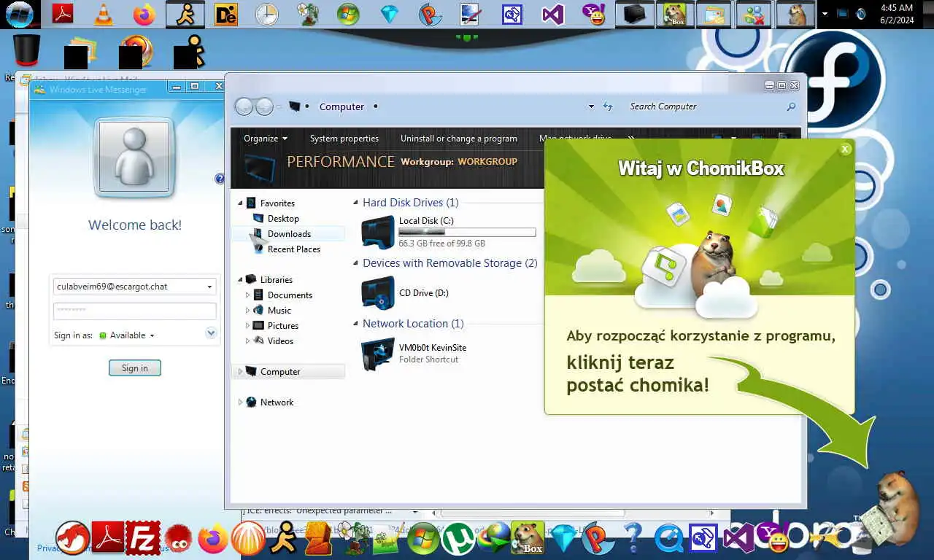
Task: Collapse Network Location group
Action: pyautogui.click(x=355, y=324)
